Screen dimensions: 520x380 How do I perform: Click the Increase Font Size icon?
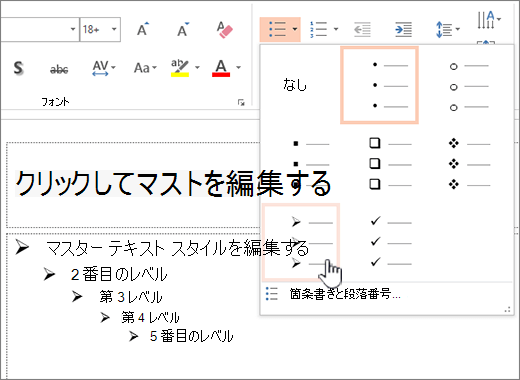coord(143,29)
